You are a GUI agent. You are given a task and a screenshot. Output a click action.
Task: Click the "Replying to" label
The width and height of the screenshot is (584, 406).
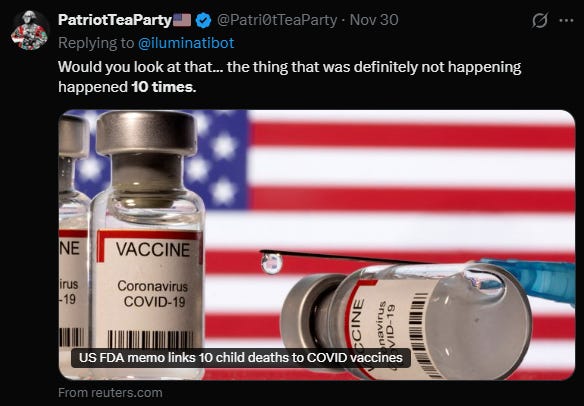[96, 43]
